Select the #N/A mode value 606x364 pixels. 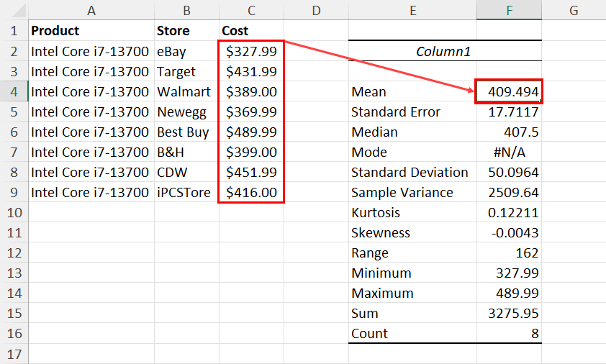coord(510,152)
